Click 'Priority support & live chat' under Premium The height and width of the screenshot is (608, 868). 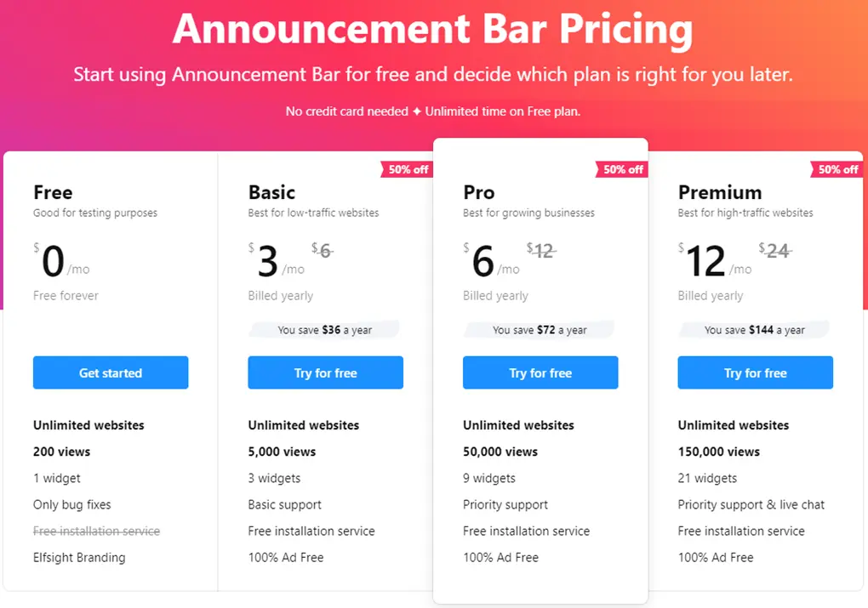point(751,504)
